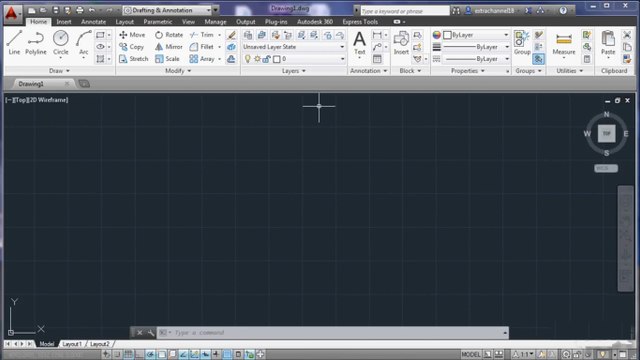Choose the Circle tool
This screenshot has height=360, width=640.
tap(60, 42)
